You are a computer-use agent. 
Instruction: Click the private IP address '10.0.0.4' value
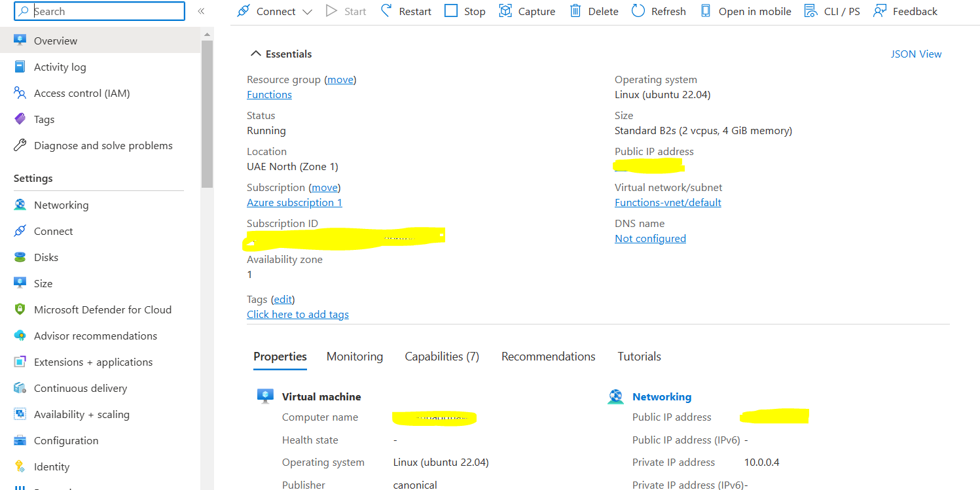point(762,463)
